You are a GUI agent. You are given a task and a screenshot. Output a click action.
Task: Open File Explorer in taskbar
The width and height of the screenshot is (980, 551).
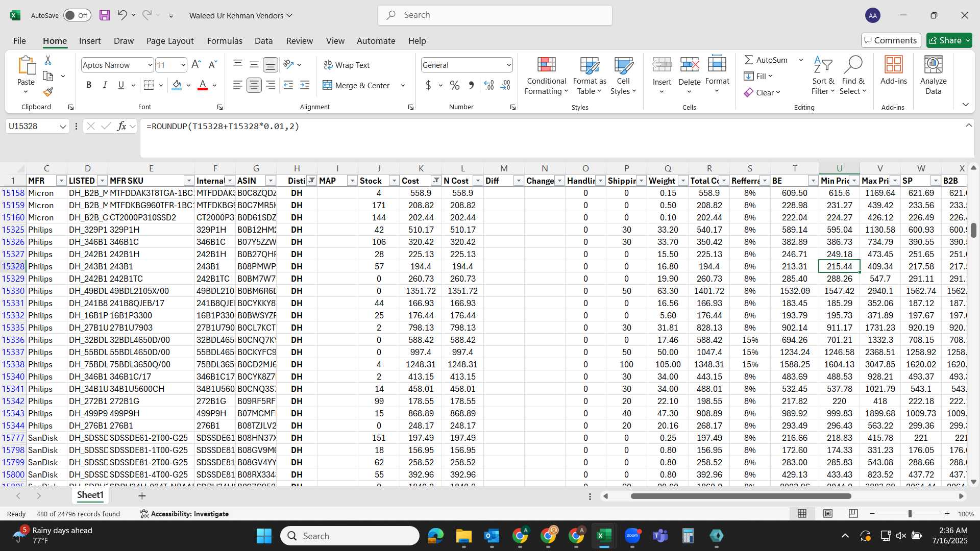pos(463,536)
